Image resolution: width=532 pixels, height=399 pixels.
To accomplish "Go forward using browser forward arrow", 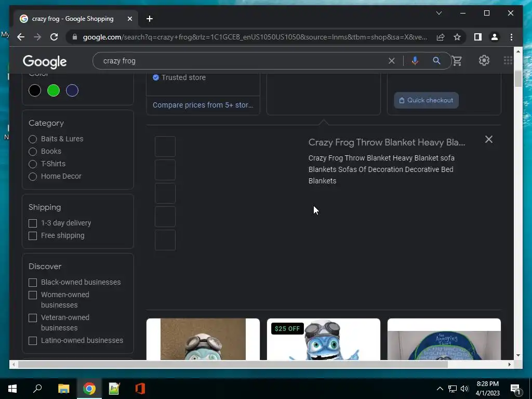I will 37,37.
